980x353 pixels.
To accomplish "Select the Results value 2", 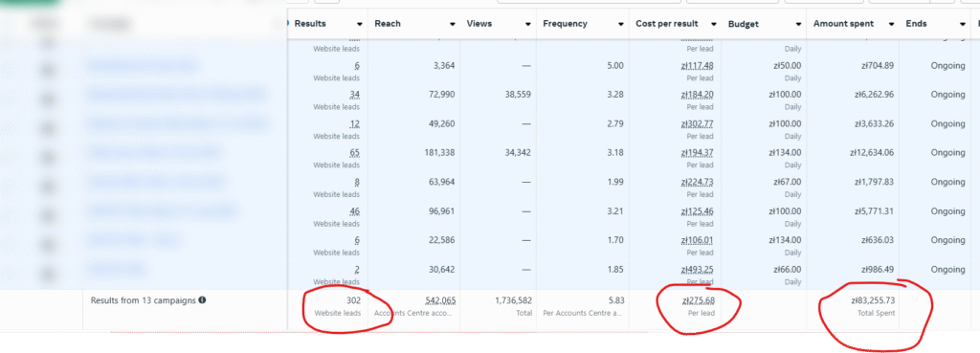I will pos(357,269).
